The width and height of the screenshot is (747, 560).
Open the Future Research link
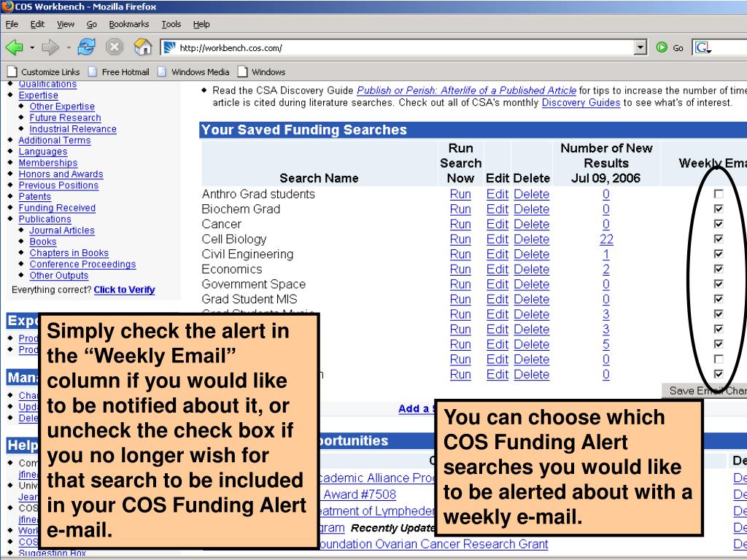pyautogui.click(x=65, y=117)
